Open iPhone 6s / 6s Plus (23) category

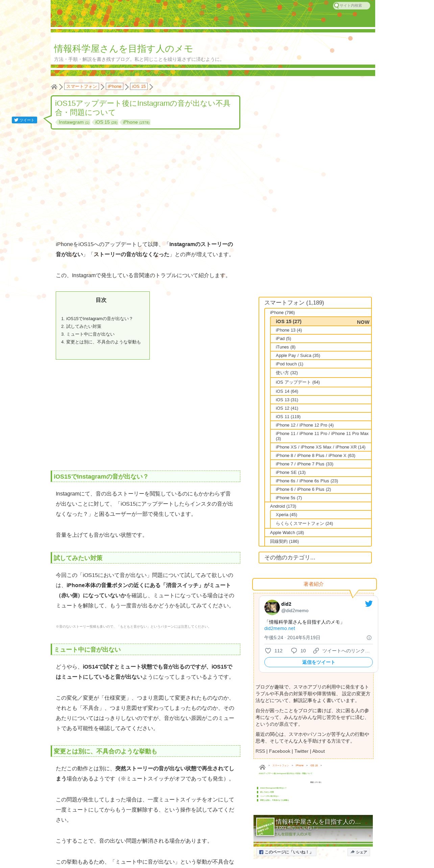point(321,481)
